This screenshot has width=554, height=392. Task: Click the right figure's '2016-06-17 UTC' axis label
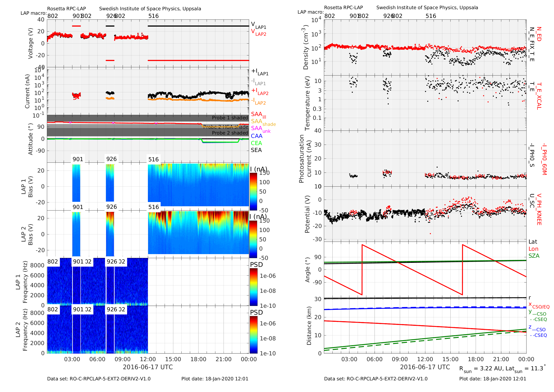(x=425, y=367)
